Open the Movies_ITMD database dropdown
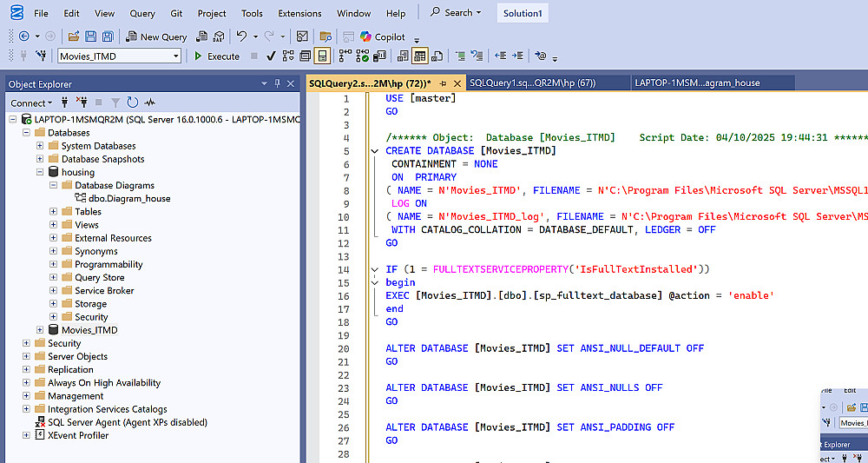This screenshot has height=463, width=868. tap(176, 56)
